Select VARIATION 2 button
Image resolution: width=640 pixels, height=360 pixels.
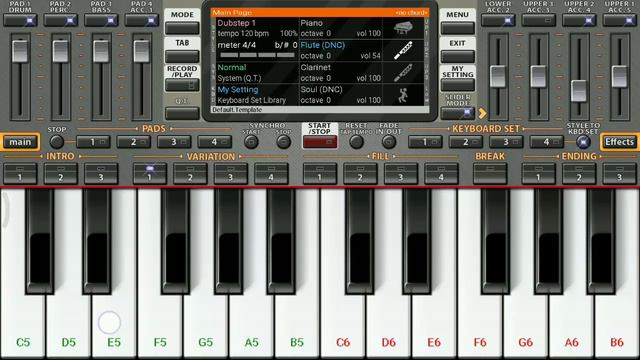click(190, 173)
